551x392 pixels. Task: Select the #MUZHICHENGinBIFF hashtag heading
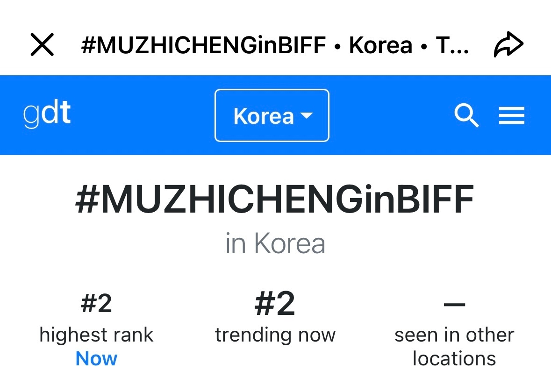[275, 199]
